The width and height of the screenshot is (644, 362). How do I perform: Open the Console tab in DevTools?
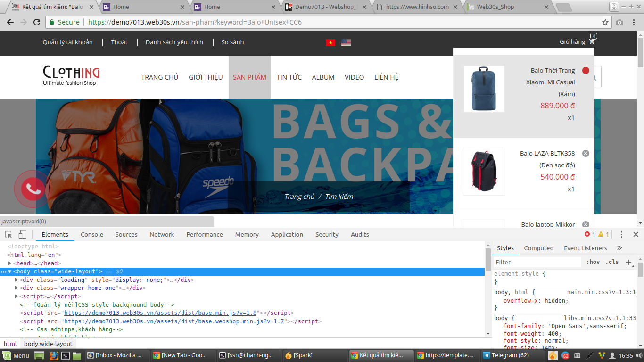point(92,234)
